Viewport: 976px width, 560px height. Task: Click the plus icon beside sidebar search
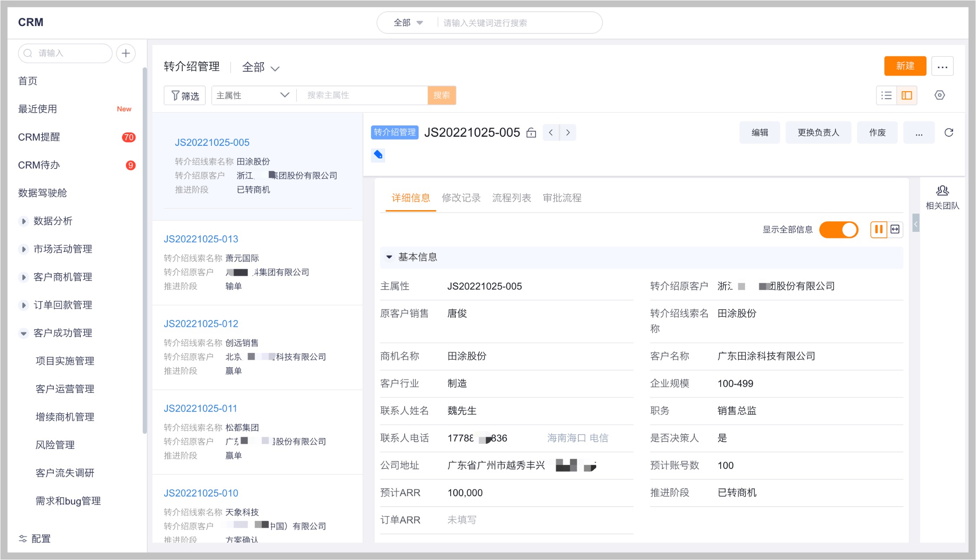126,53
